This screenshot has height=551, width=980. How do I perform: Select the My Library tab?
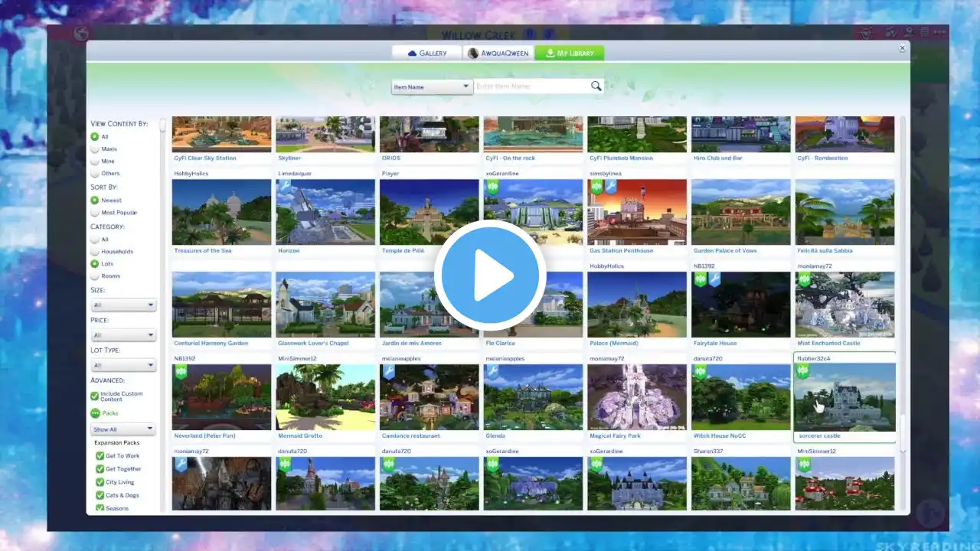[570, 53]
